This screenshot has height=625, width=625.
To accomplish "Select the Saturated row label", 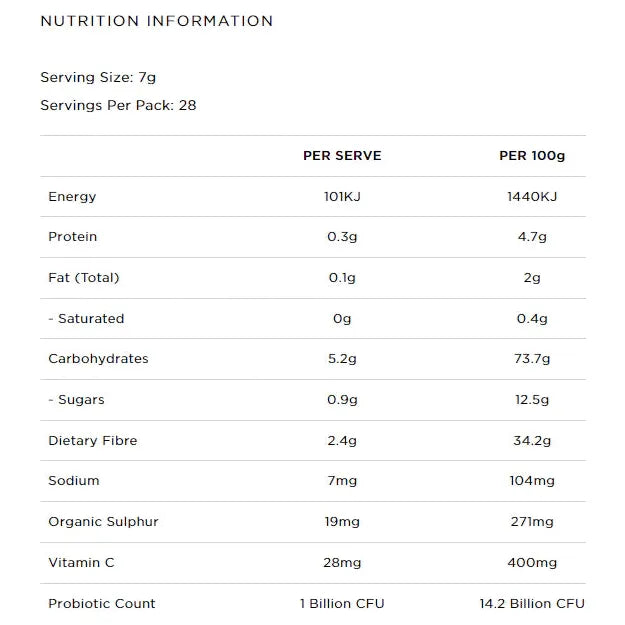I will click(86, 319).
